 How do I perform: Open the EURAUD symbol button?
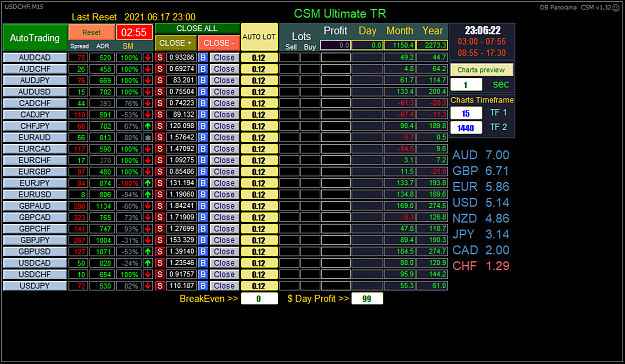[x=35, y=138]
